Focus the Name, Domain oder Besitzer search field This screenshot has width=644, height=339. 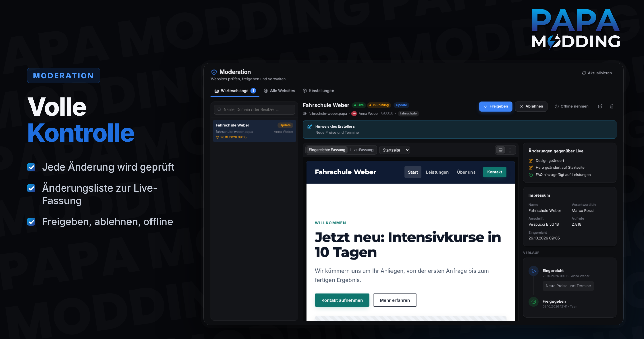click(254, 109)
